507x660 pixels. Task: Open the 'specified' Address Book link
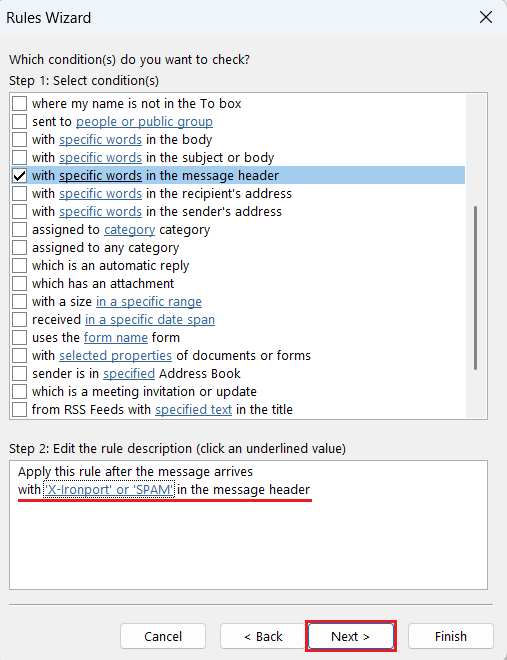point(129,374)
